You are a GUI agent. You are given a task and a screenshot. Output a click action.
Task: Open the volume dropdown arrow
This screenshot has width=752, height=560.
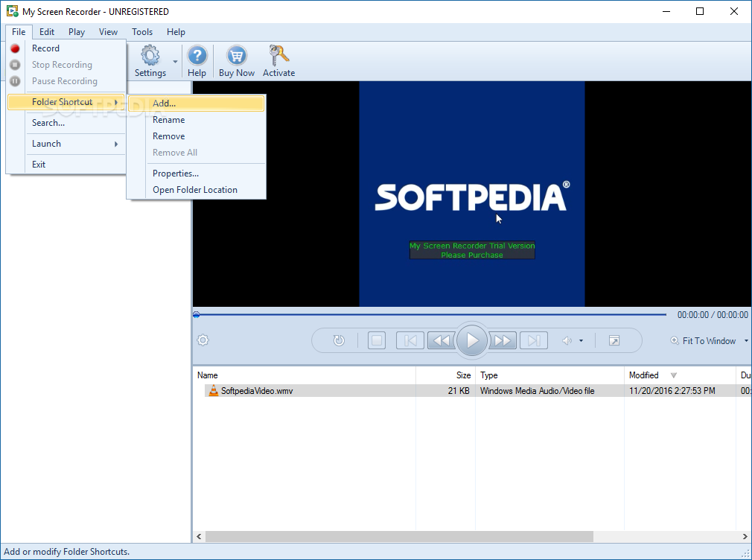click(581, 341)
